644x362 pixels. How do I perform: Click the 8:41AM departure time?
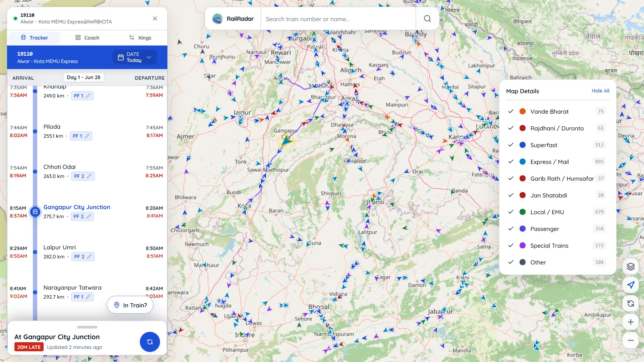tap(155, 216)
